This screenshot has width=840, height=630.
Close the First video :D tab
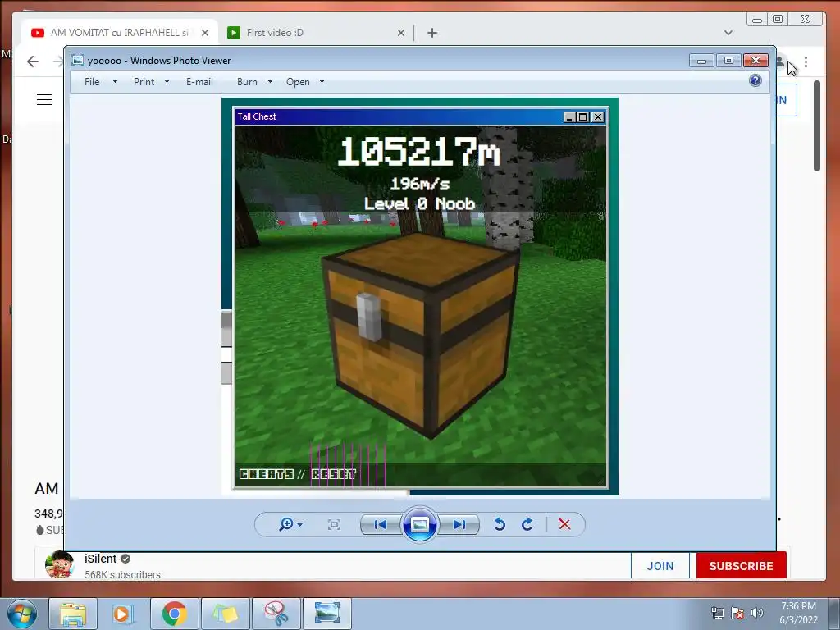(400, 33)
